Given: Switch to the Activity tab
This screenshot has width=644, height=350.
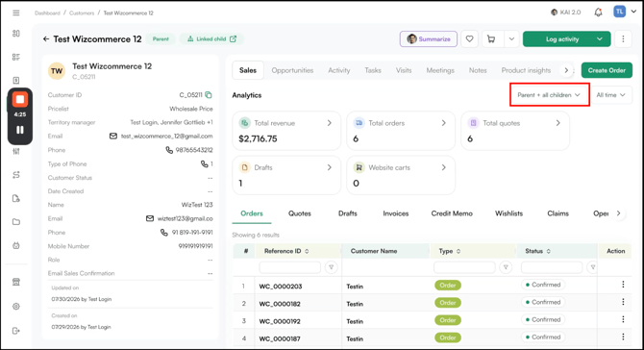Looking at the screenshot, I should tap(339, 70).
